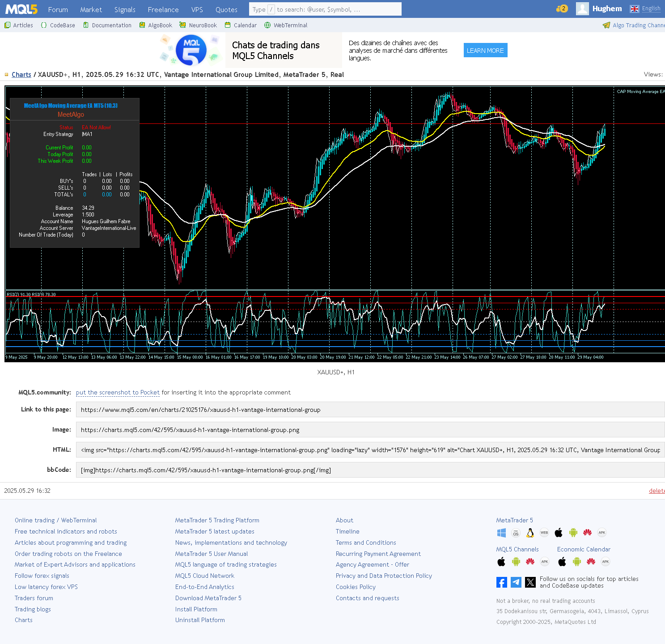Open 'MetaTrader 5 Trading Platform' footer link
Image resolution: width=665 pixels, height=644 pixels.
[x=217, y=520]
